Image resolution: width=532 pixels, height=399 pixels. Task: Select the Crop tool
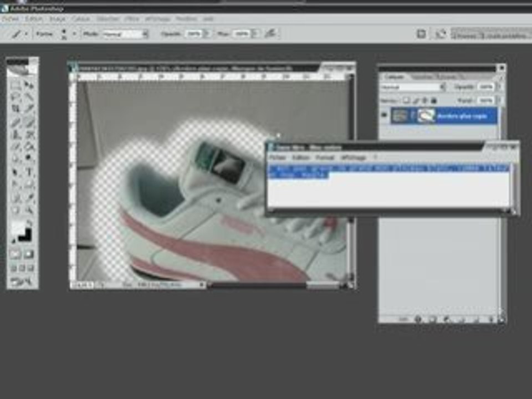(x=16, y=109)
